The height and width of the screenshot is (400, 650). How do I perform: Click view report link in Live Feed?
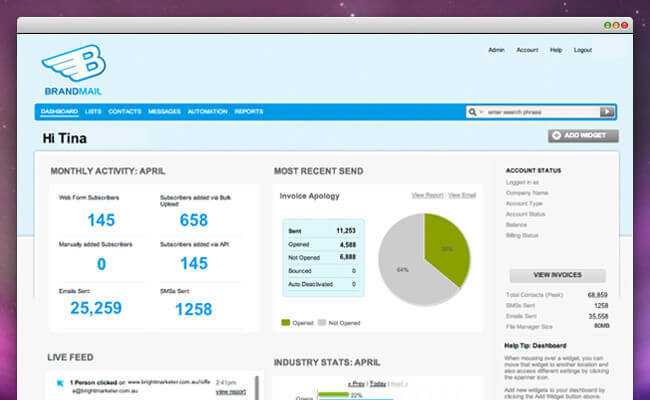click(231, 392)
